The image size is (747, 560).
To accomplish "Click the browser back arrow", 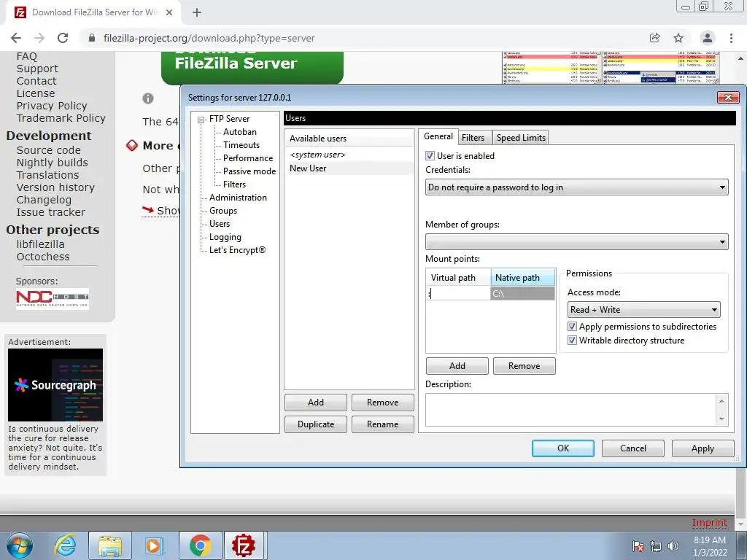I will [16, 38].
